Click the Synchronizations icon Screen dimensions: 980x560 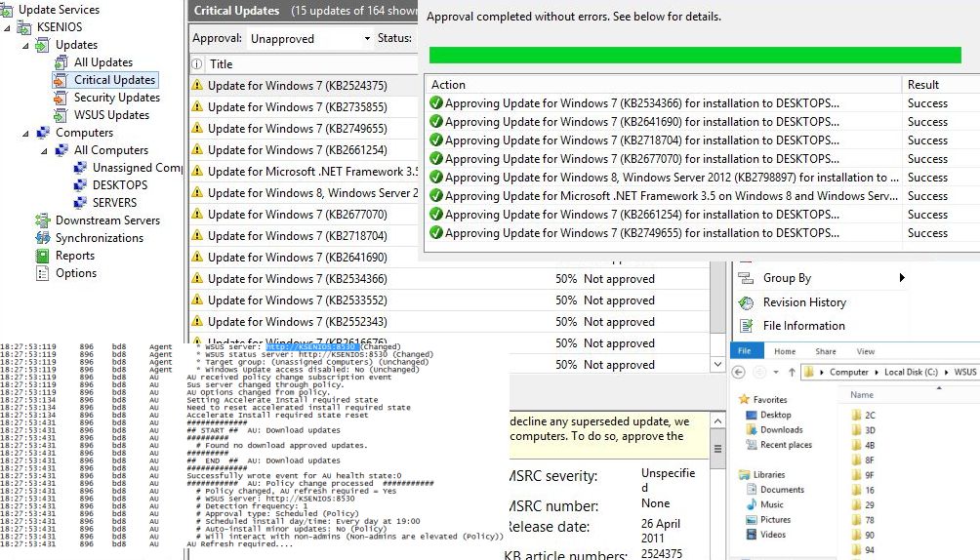(43, 237)
